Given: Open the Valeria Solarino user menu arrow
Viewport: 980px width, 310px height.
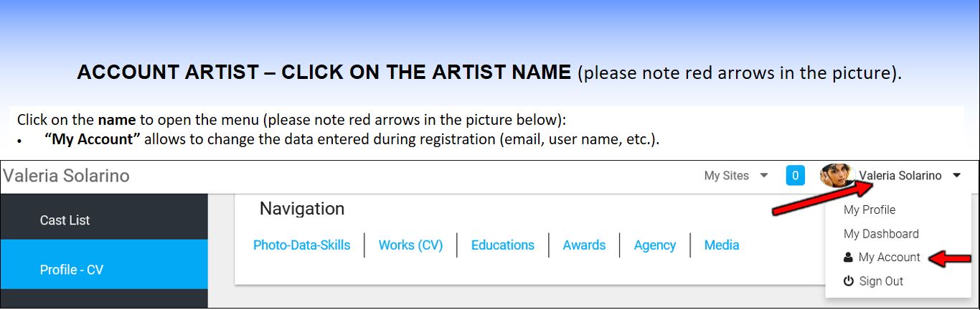Looking at the screenshot, I should tap(957, 176).
